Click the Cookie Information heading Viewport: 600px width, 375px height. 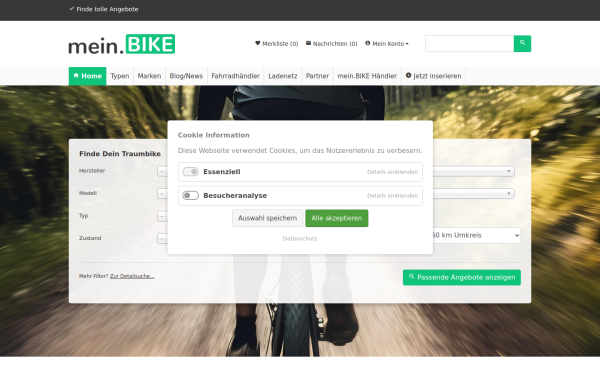point(214,135)
